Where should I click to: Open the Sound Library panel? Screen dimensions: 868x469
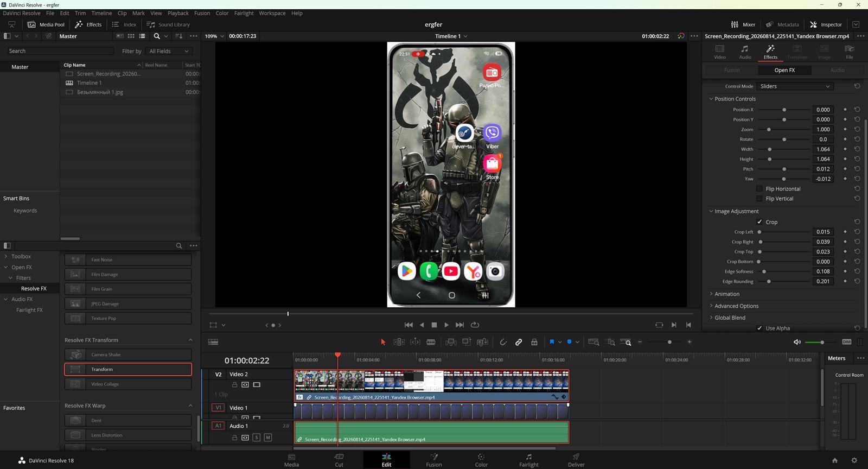168,24
